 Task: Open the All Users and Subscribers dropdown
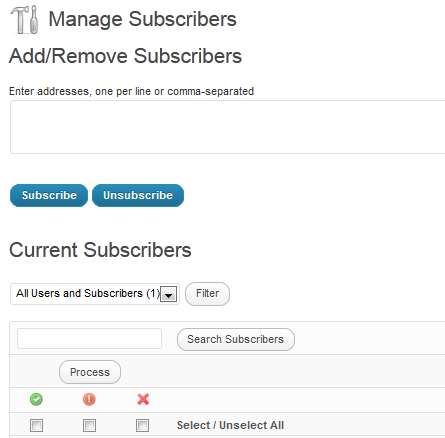(x=95, y=294)
